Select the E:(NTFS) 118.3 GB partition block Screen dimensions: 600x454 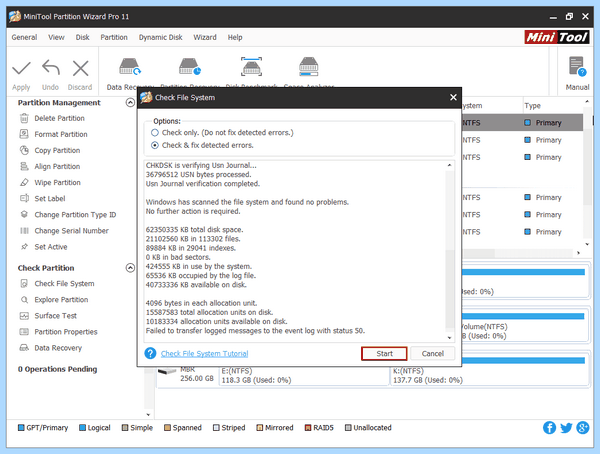pyautogui.click(x=304, y=375)
